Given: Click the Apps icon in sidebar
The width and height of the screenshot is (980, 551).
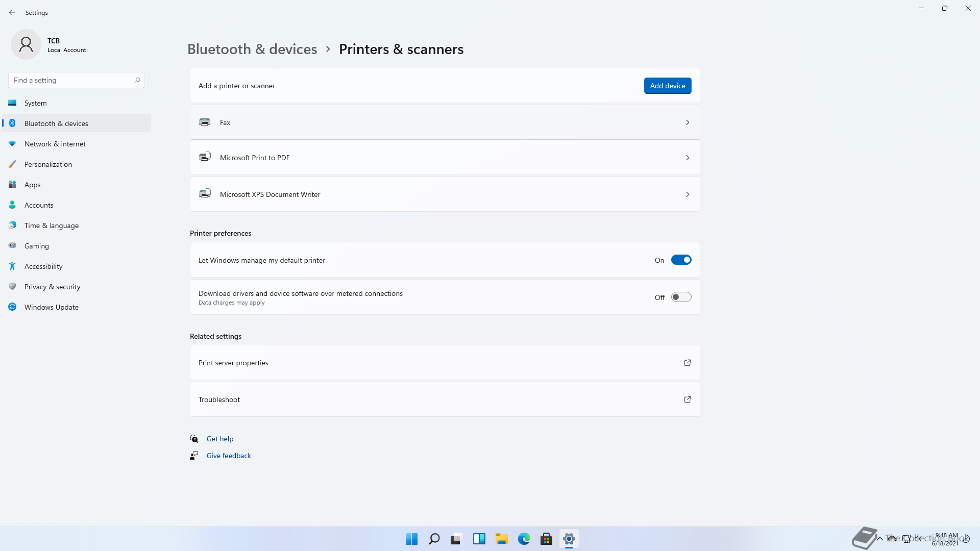Looking at the screenshot, I should click(12, 185).
